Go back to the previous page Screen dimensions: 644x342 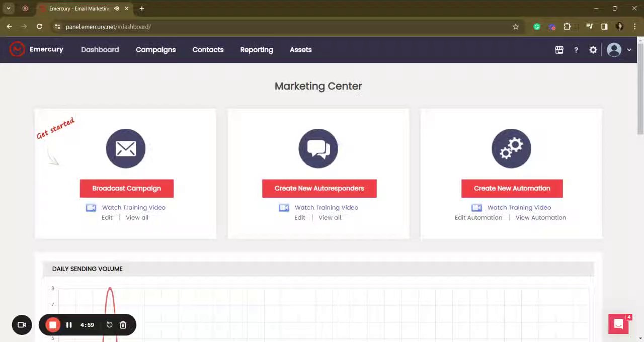pos(9,27)
